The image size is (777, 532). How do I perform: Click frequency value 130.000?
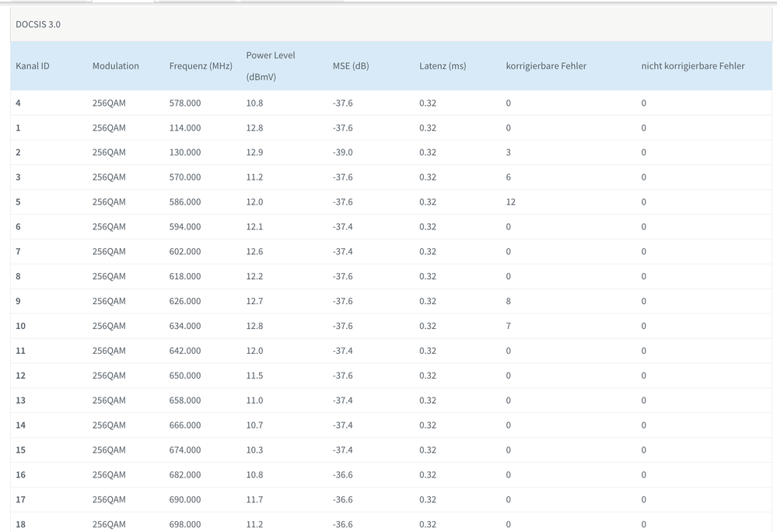coord(185,152)
